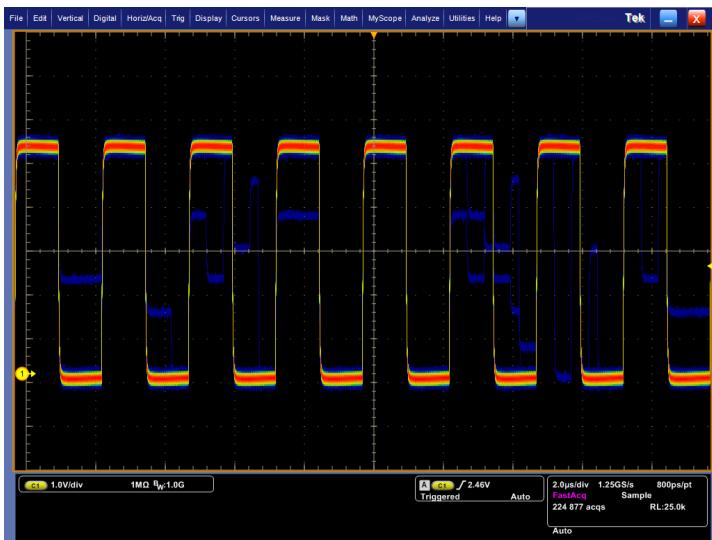Image resolution: width=712 pixels, height=540 pixels.
Task: Open the Trig menu
Action: tap(178, 18)
